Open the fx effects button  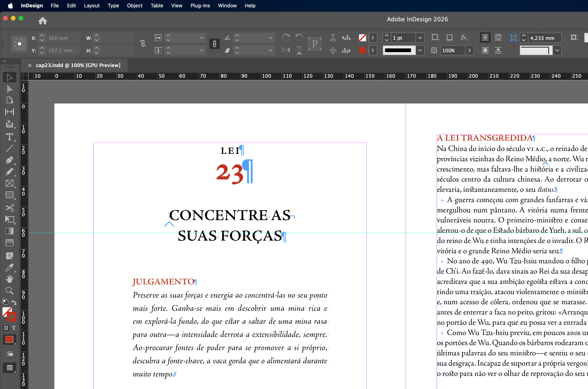tap(464, 38)
